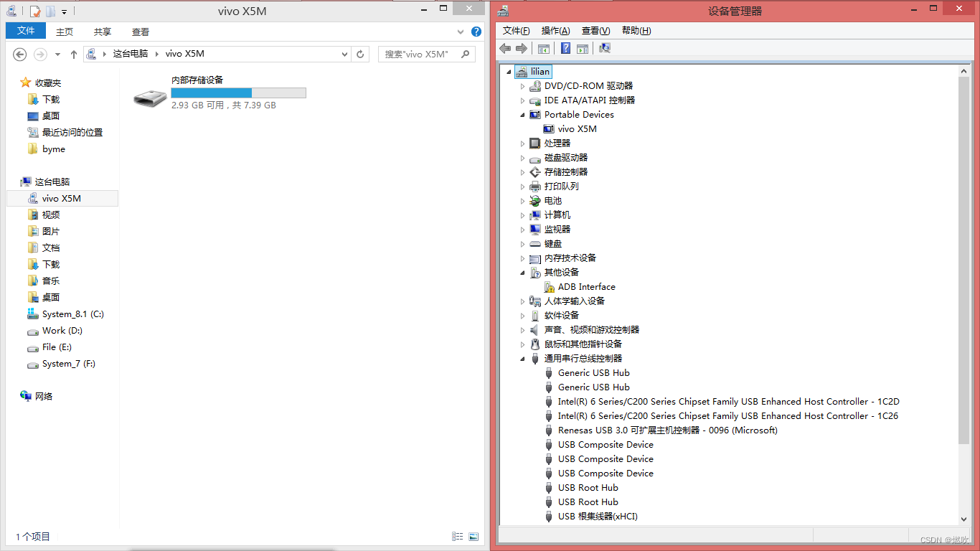Screen dimensions: 980x551
Task: Expand the DVD/CD-ROM drives node
Action: 522,86
